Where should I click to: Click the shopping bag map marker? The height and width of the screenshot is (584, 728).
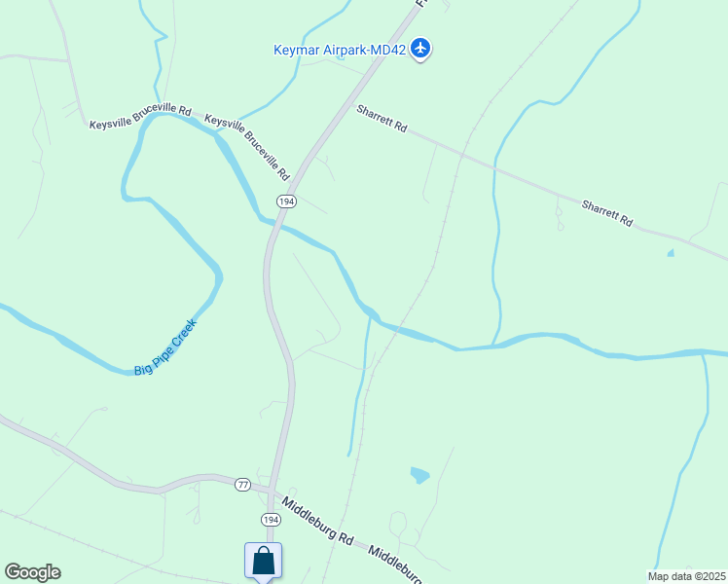(263, 563)
